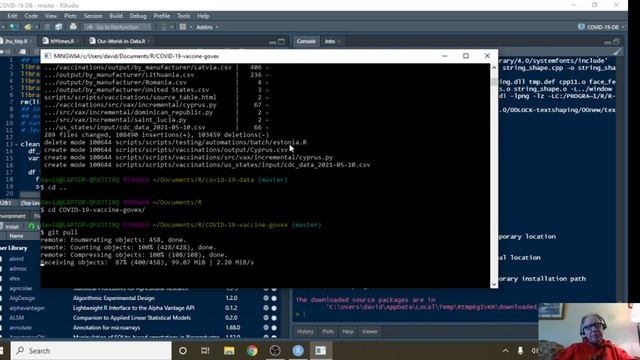Viewport: 640px width, 360px height.
Task: Toggle the afex package checkbox
Action: [2, 278]
